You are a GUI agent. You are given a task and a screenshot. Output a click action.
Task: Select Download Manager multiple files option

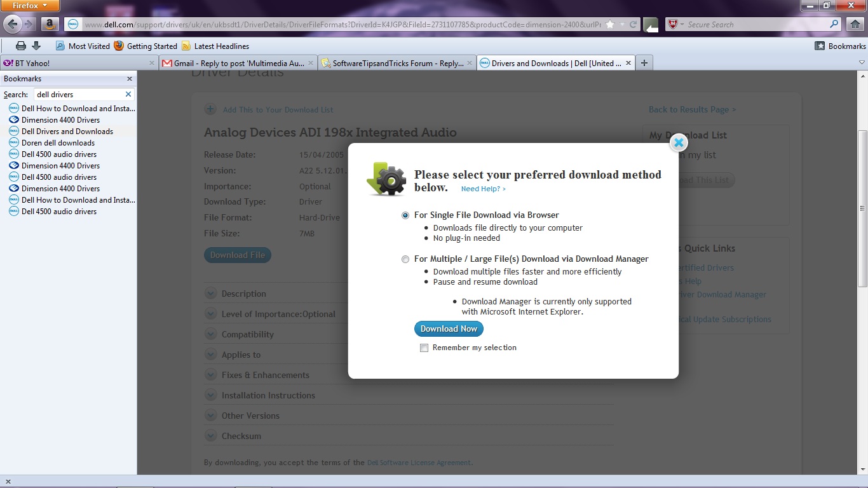405,259
